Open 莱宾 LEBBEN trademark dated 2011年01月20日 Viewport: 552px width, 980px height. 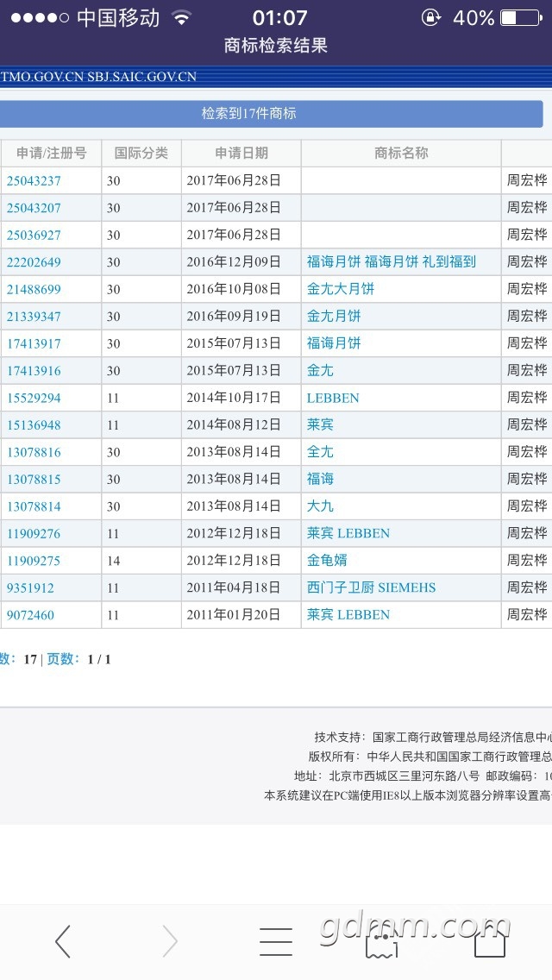pos(348,615)
